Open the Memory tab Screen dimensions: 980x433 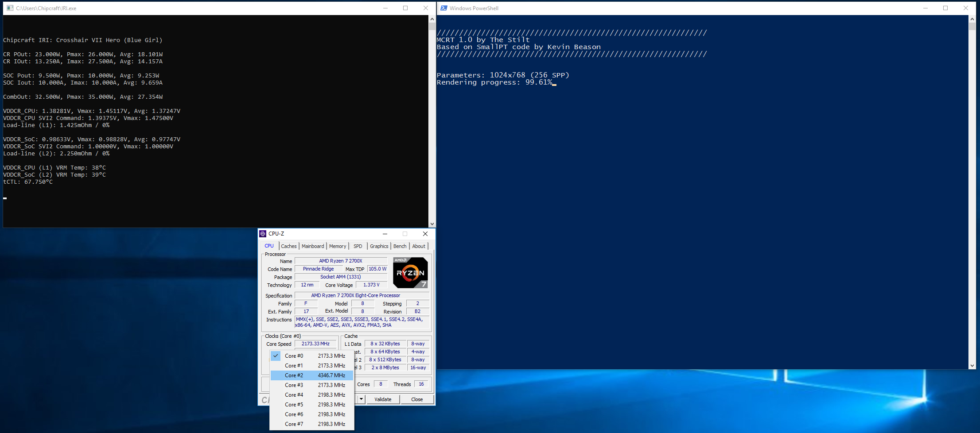coord(338,246)
